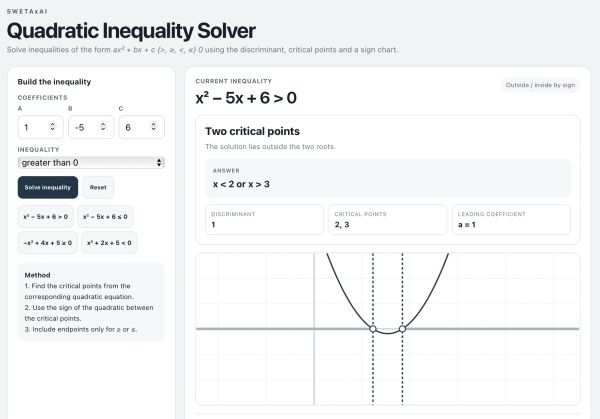Screen dimensions: 600x419
Task: Focus the coefficient C input field
Action: [142, 127]
